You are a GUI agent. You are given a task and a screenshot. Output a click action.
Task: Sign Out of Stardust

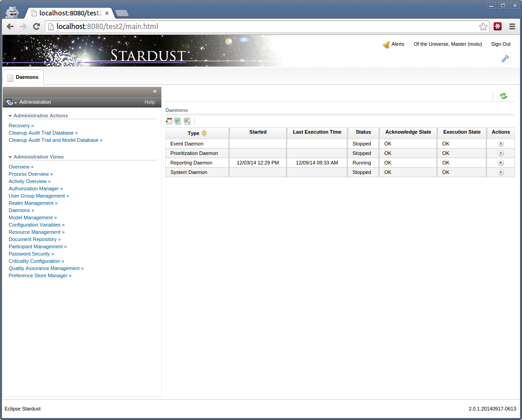pyautogui.click(x=501, y=44)
